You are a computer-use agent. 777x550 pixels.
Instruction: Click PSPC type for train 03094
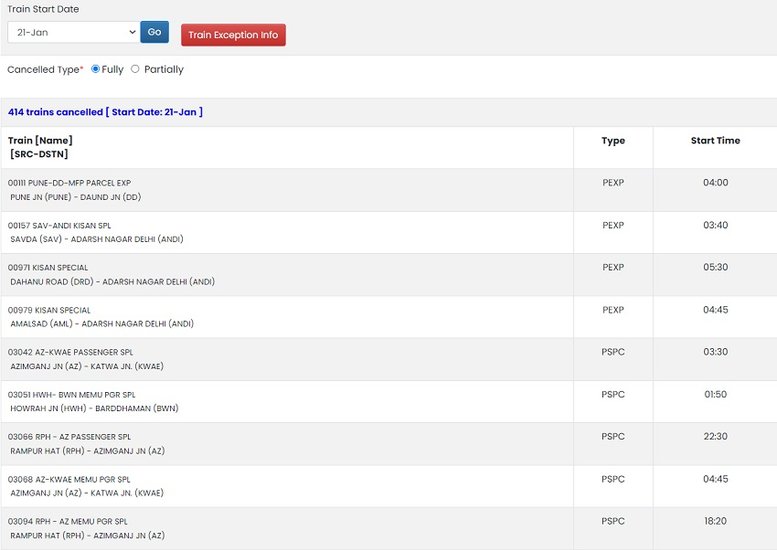(x=613, y=522)
